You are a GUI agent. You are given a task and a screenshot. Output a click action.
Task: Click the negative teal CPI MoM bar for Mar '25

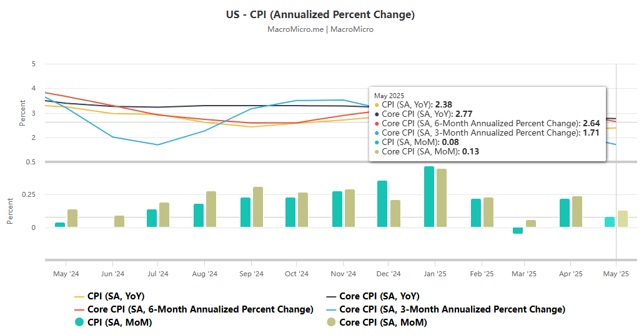pos(518,231)
